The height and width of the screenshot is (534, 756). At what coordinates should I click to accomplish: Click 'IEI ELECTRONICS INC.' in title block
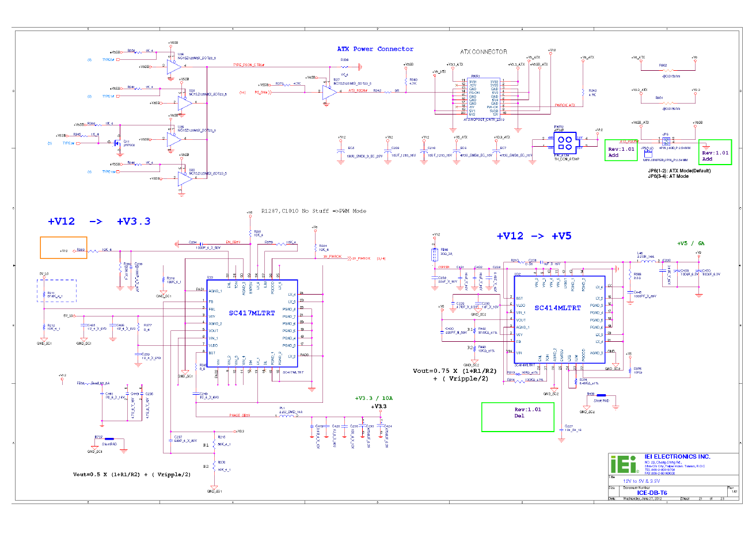click(678, 456)
